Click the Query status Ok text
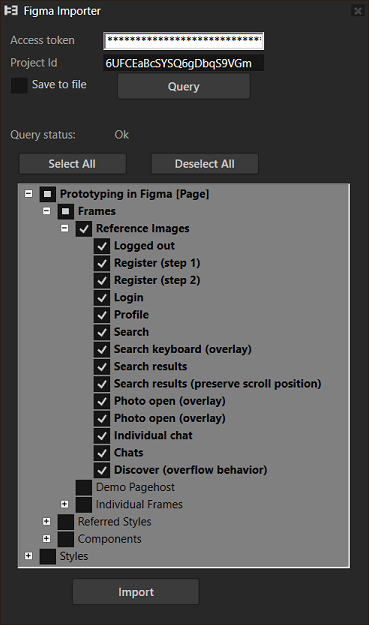 (x=122, y=135)
